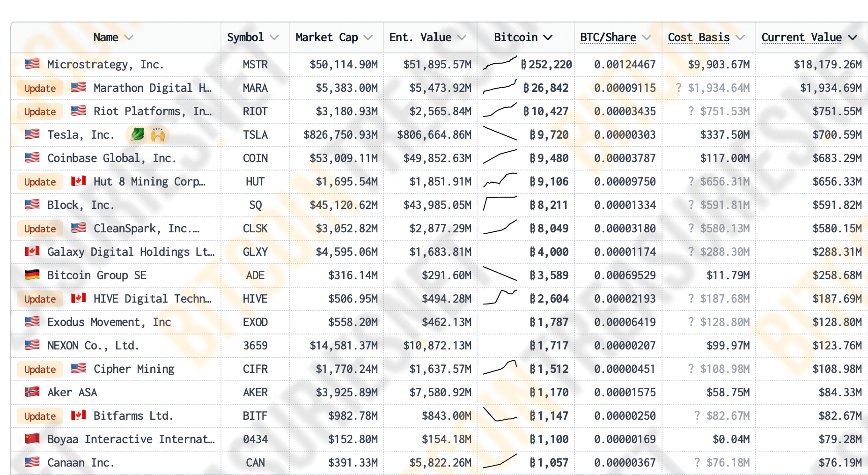Screen dimensions: 868x475
Task: Click the $9,903.67M cost basis cell
Action: [719, 65]
